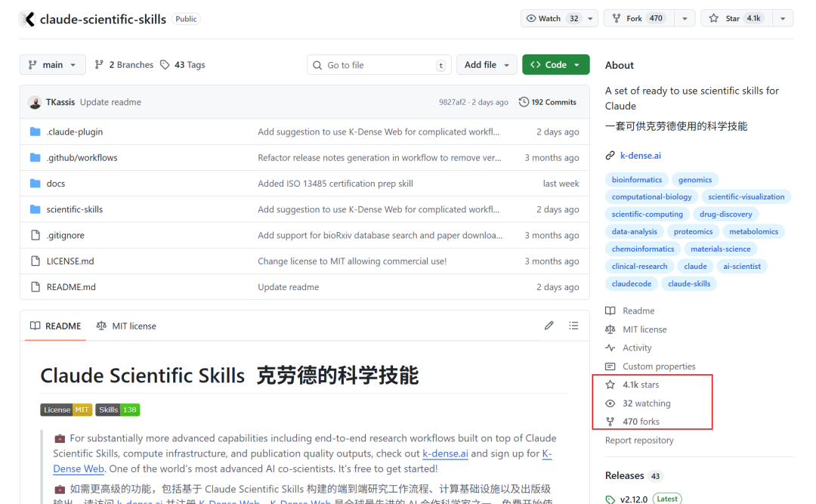The width and height of the screenshot is (816, 504).
Task: Click the branch icon next to 2 Branches
Action: 99,64
